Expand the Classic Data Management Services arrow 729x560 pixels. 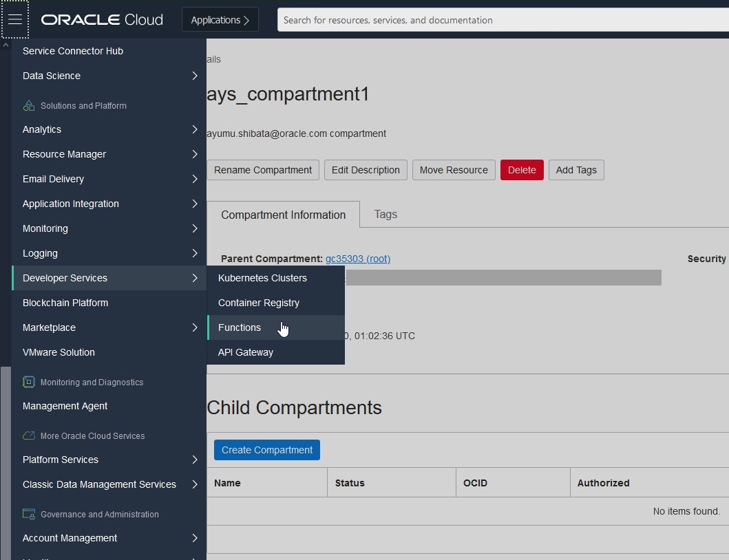pyautogui.click(x=195, y=484)
